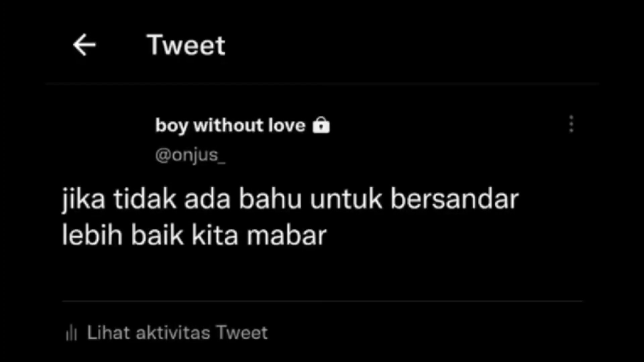Click the word "aktivitas" near the bottom
This screenshot has height=362, width=644.
pyautogui.click(x=173, y=333)
